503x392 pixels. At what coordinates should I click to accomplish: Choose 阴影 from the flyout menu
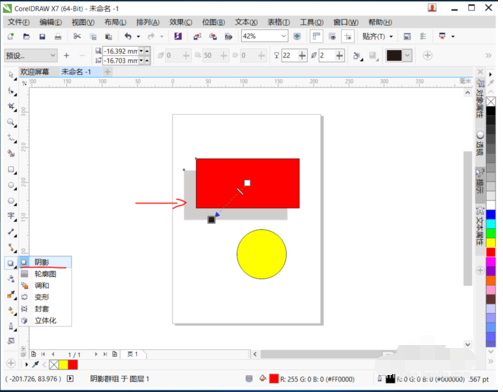click(45, 262)
